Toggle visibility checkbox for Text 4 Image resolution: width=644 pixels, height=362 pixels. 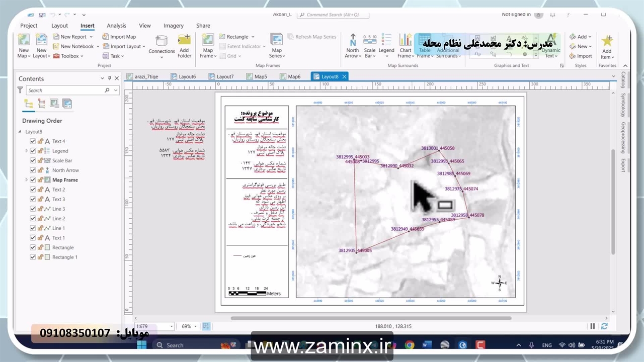tap(33, 141)
